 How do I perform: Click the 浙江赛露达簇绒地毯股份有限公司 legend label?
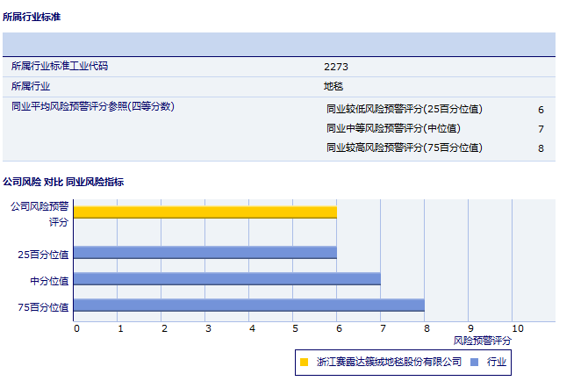389,361
